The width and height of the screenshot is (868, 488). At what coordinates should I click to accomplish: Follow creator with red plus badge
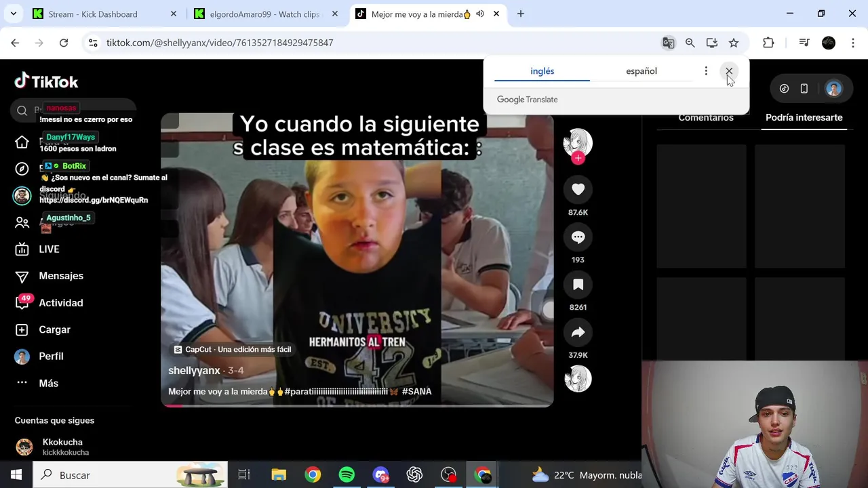click(x=578, y=158)
